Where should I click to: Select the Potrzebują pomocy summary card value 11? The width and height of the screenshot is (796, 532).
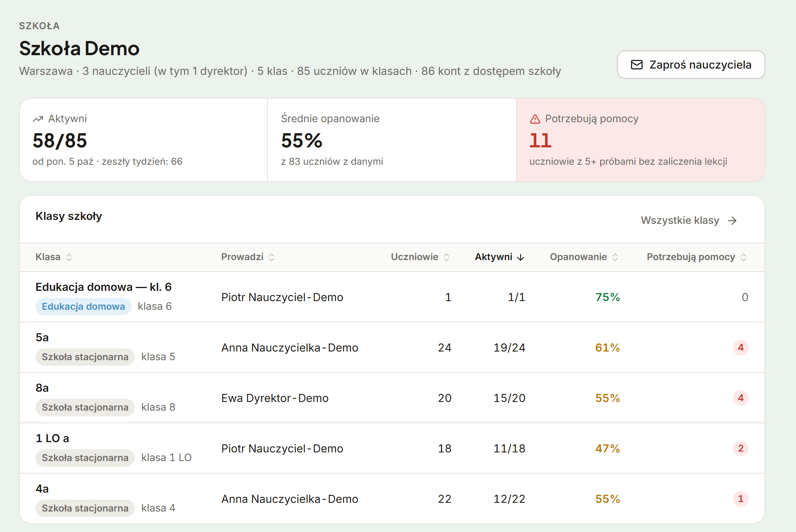click(540, 141)
